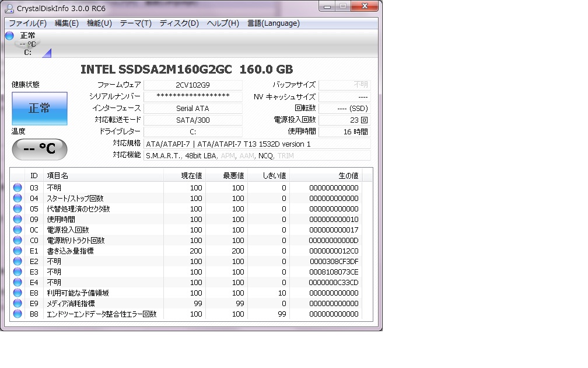This screenshot has width=588, height=368.
Task: Click the しきい値 column header
Action: (x=268, y=175)
